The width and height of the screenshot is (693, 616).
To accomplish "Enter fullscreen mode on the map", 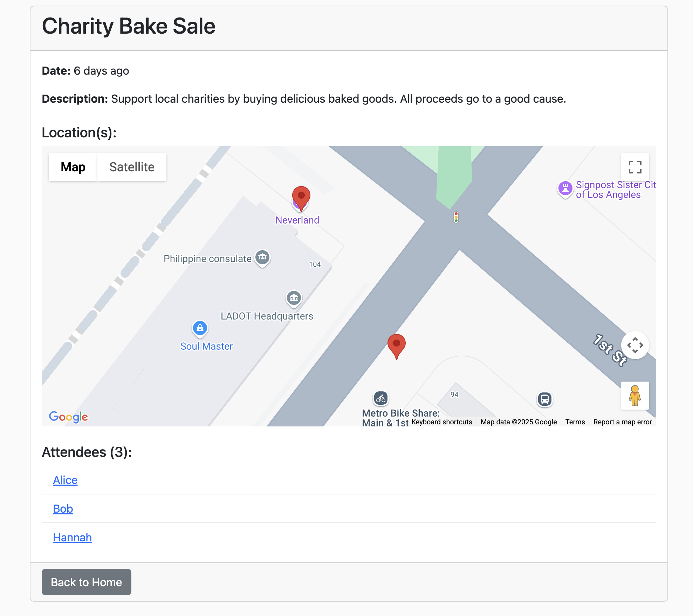I will tap(635, 167).
